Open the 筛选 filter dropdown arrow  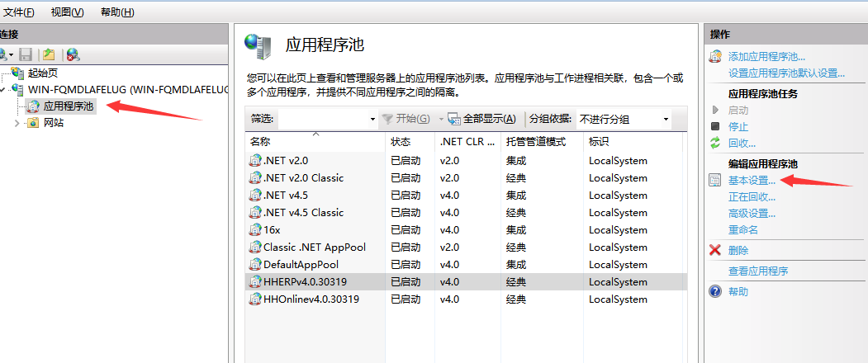[x=372, y=120]
